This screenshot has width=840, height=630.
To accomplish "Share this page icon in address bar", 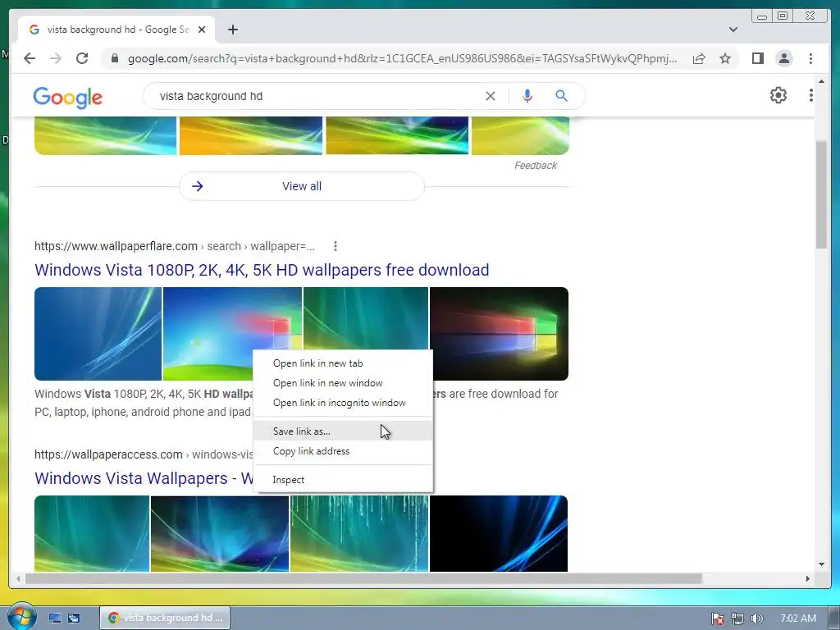I will click(x=699, y=58).
